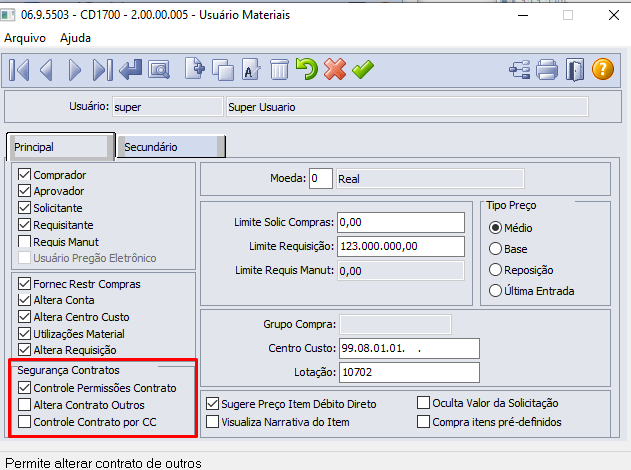Click the go-to record arrow icon
The height and width of the screenshot is (470, 631).
[x=130, y=70]
